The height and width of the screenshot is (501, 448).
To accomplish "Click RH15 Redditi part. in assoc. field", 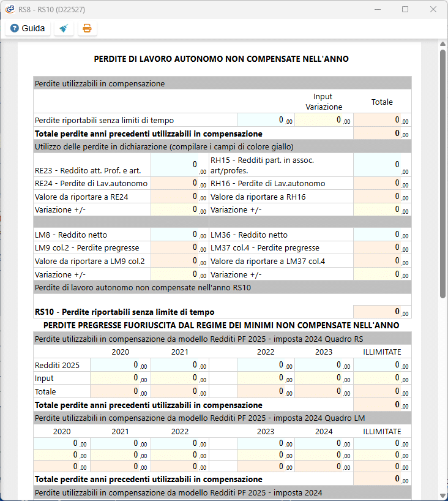I will 383,165.
